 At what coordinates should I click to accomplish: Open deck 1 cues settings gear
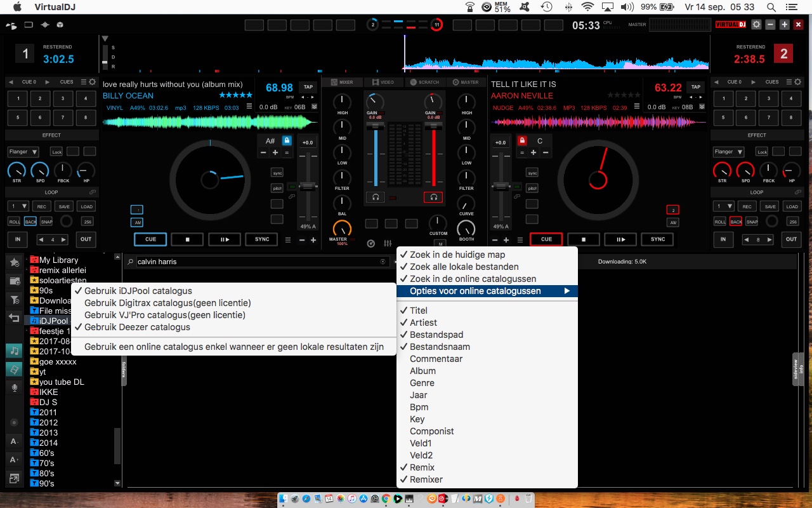pyautogui.click(x=93, y=82)
